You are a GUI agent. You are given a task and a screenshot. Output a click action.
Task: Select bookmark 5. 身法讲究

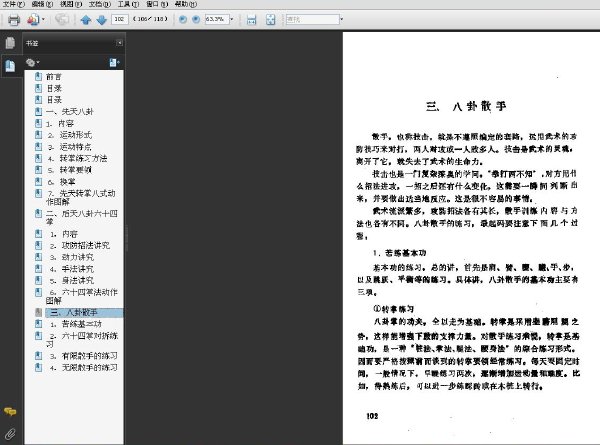click(x=72, y=280)
